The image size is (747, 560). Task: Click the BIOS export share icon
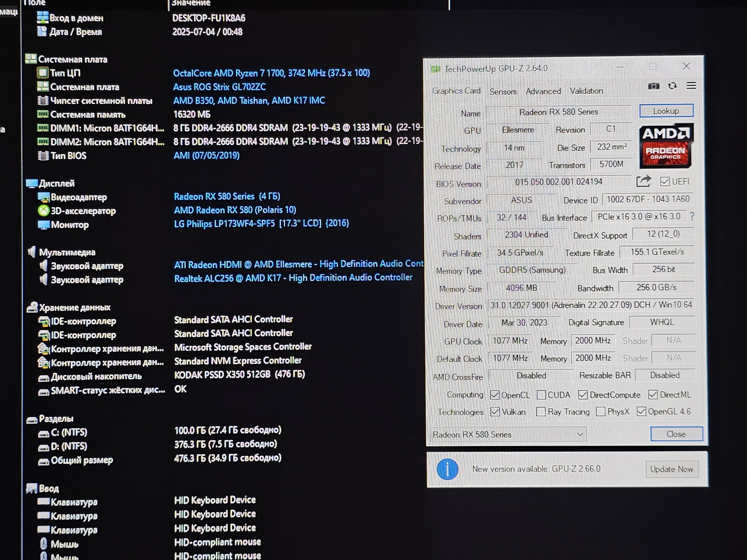(x=644, y=181)
